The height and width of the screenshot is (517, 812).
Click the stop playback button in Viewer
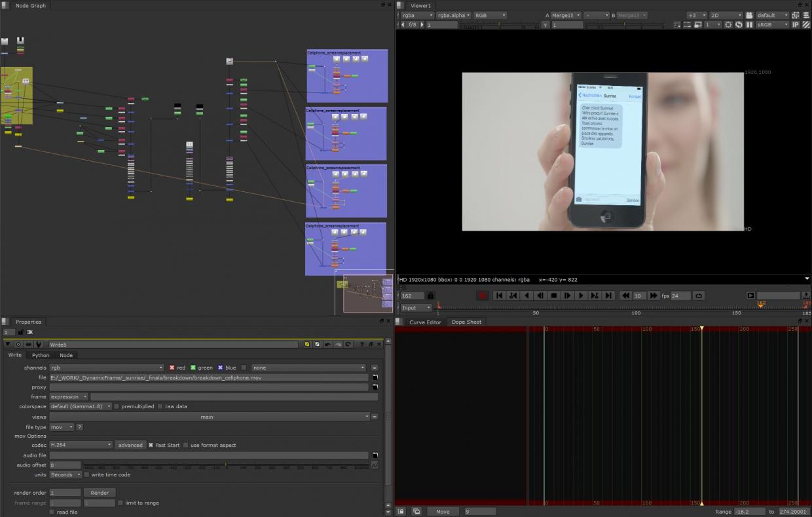pyautogui.click(x=554, y=296)
